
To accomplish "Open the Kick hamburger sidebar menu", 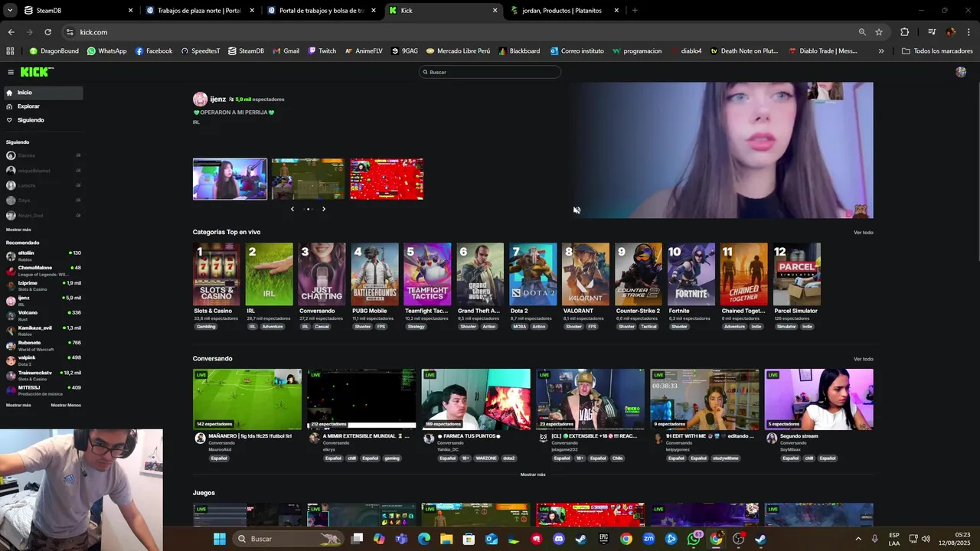I will pyautogui.click(x=11, y=72).
